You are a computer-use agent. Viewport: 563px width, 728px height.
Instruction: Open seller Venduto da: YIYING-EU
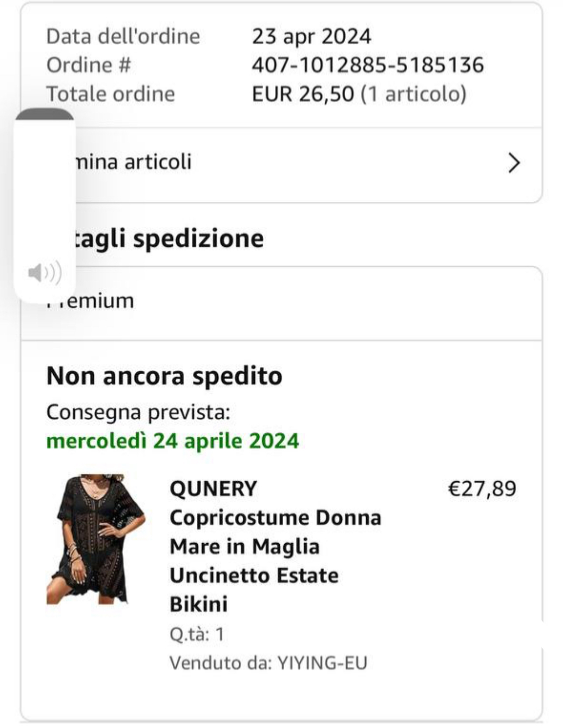coord(268,663)
